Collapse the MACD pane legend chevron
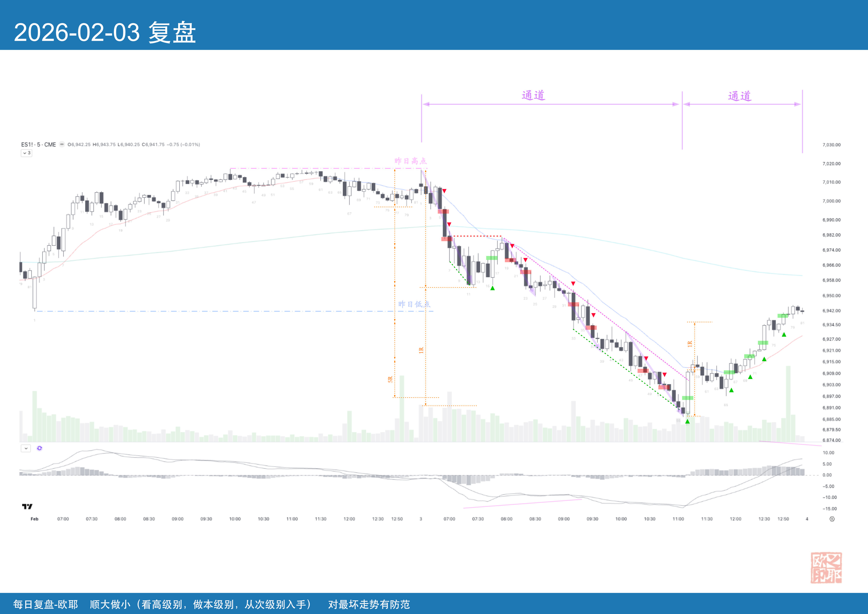868x614 pixels. coord(26,448)
